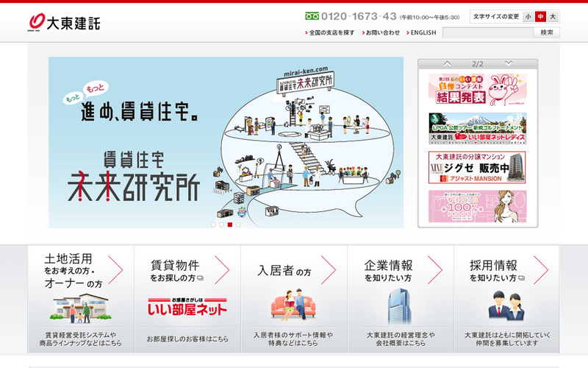Open 土地活用・オーナーの方 section
Screen dimensions: 588x368
click(x=81, y=300)
